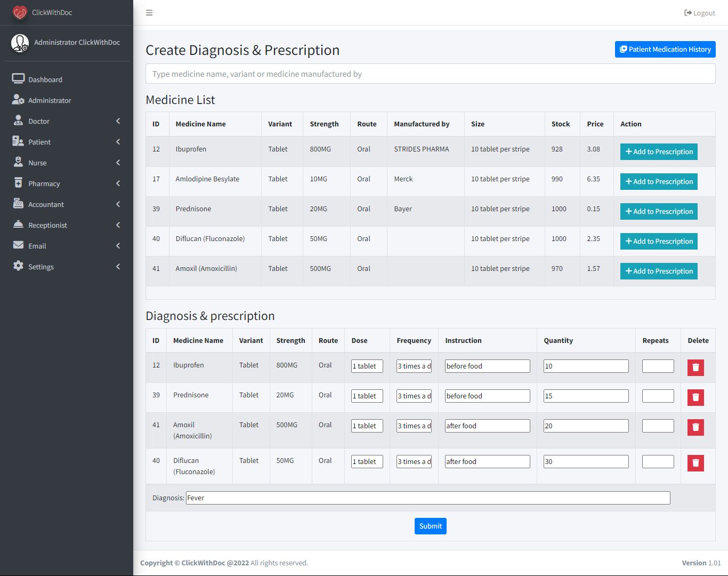This screenshot has width=728, height=576.
Task: Remove Amoxil from prescription via trash icon
Action: point(695,427)
